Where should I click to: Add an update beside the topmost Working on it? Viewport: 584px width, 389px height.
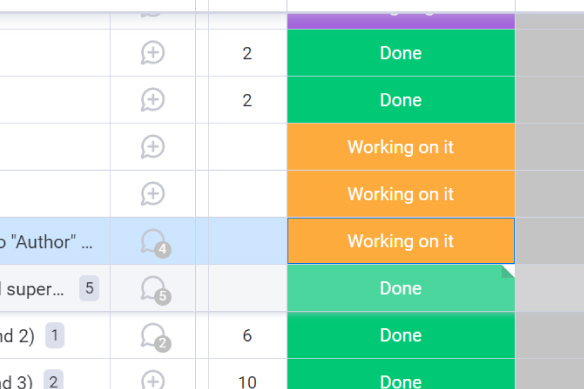click(153, 147)
